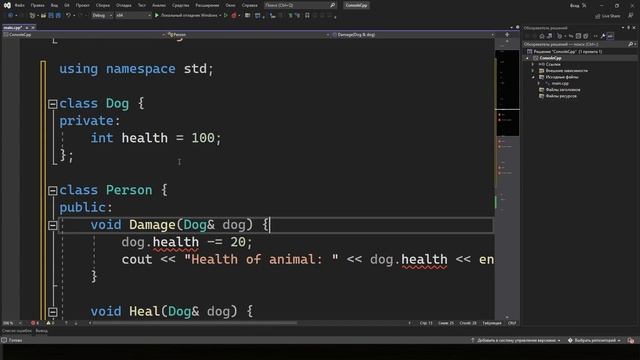Viewport: 640px width, 360px height.
Task: Select main.cpp in Solution Explorer
Action: click(560, 83)
